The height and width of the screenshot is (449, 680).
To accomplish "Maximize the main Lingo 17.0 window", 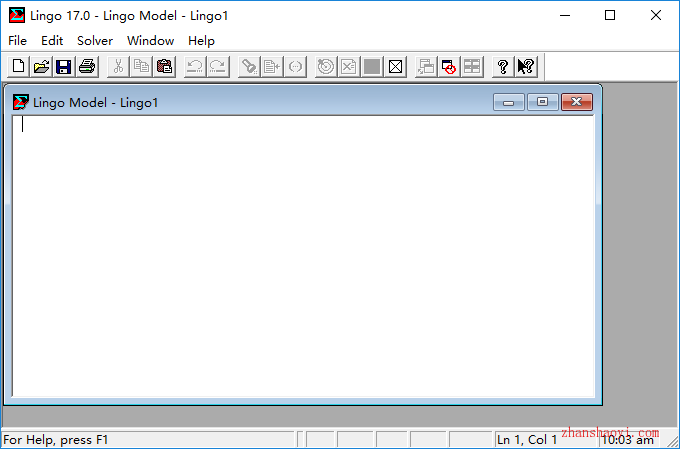I will pos(610,15).
